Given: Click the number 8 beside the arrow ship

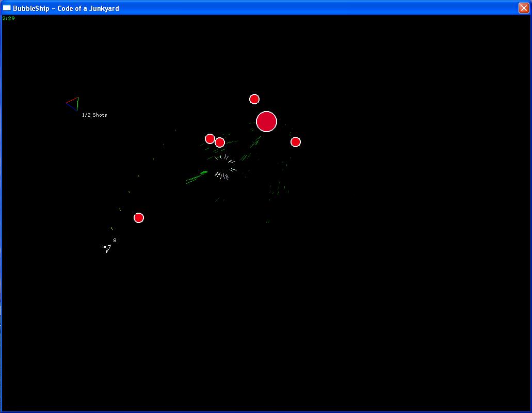Looking at the screenshot, I should click(115, 241).
